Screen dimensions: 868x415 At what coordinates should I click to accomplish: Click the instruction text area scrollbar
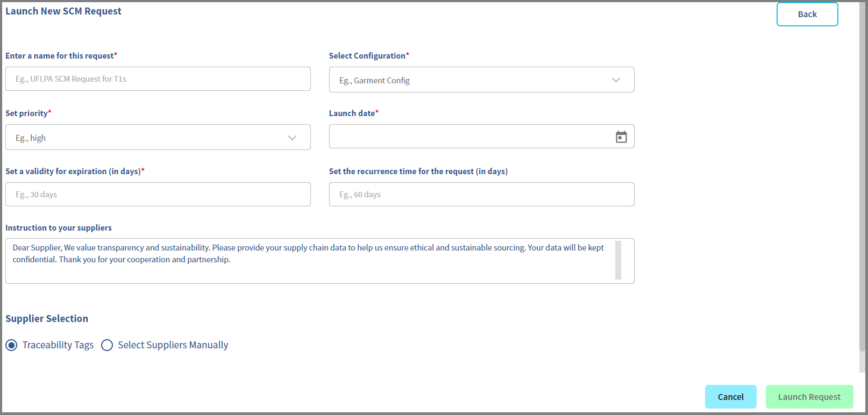click(618, 260)
